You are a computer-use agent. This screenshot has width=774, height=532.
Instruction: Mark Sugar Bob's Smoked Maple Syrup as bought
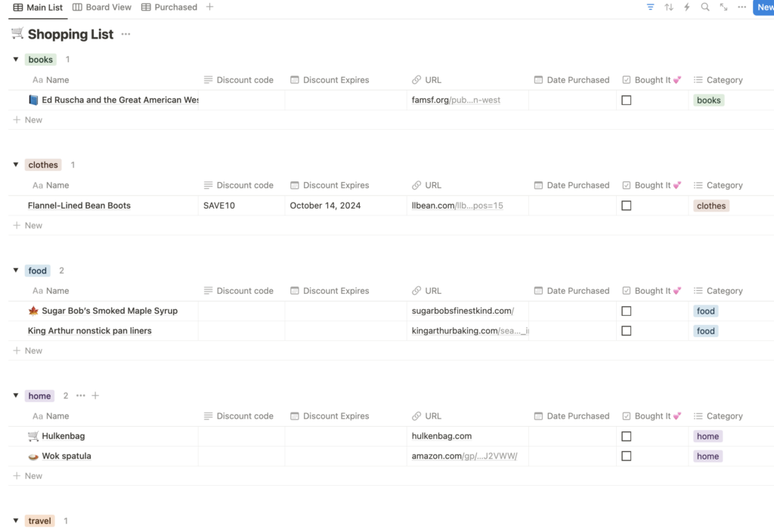click(x=627, y=311)
